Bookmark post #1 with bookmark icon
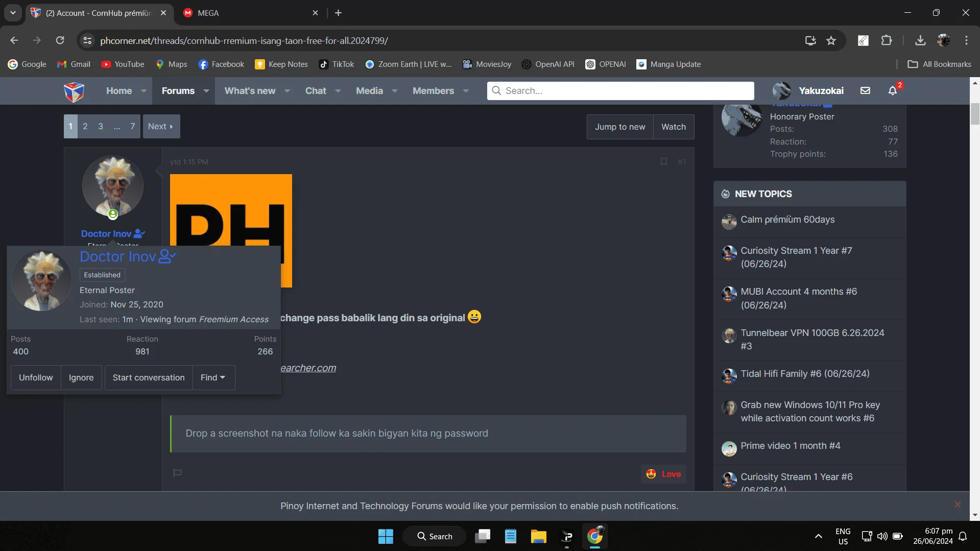The width and height of the screenshot is (980, 551). [x=664, y=161]
